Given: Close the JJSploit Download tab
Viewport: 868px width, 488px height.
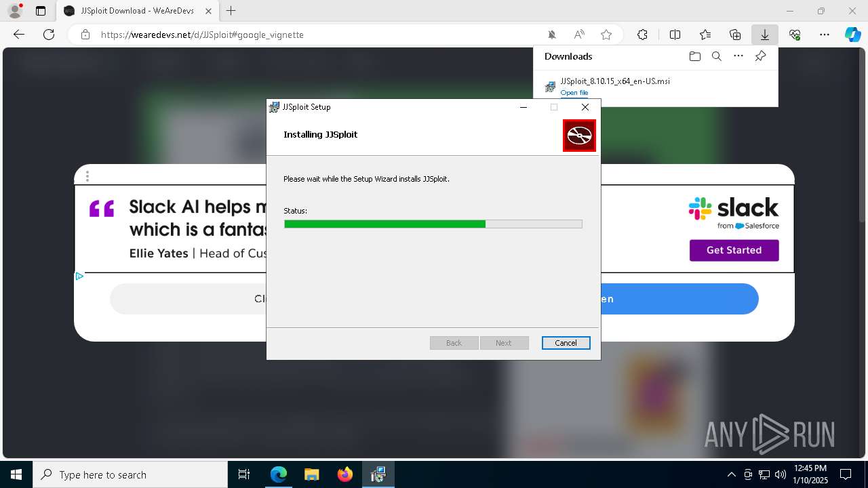Looking at the screenshot, I should tap(208, 11).
